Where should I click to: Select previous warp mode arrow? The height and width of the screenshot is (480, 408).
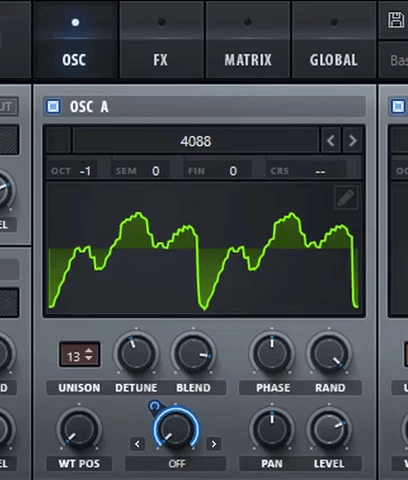coord(137,444)
